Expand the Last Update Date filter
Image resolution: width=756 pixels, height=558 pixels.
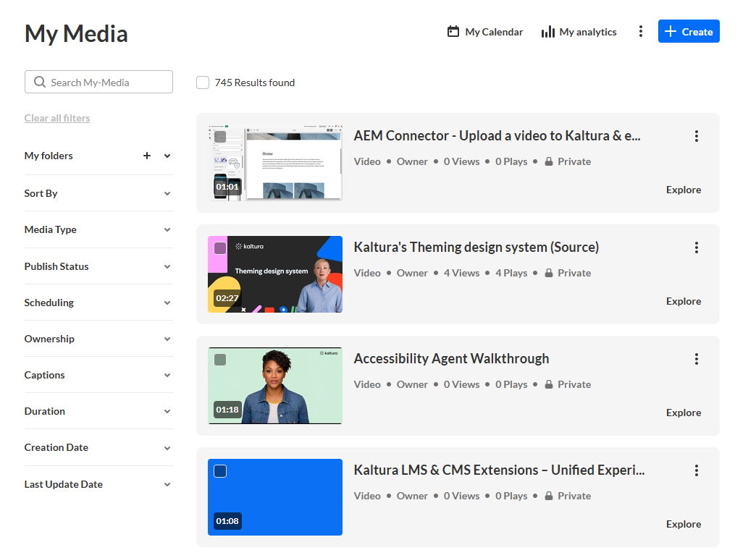pyautogui.click(x=98, y=484)
